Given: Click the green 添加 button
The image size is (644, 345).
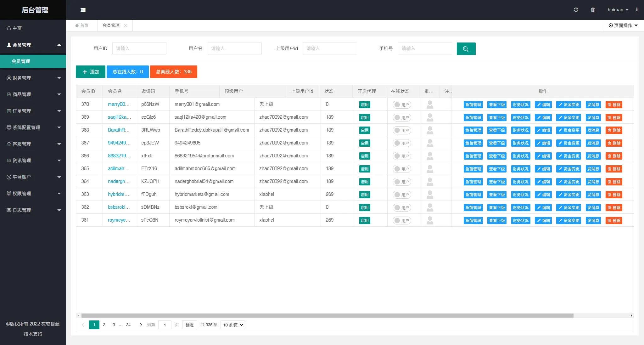Looking at the screenshot, I should tap(91, 72).
